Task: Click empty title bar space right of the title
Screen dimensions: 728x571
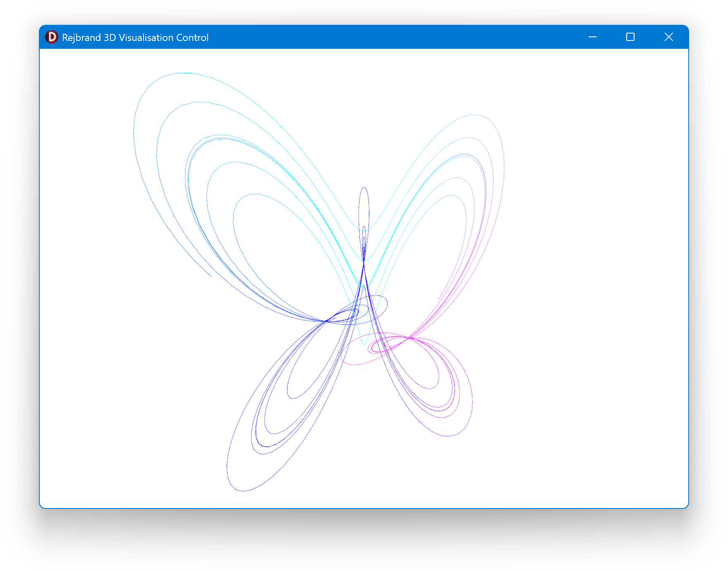Action: point(393,37)
